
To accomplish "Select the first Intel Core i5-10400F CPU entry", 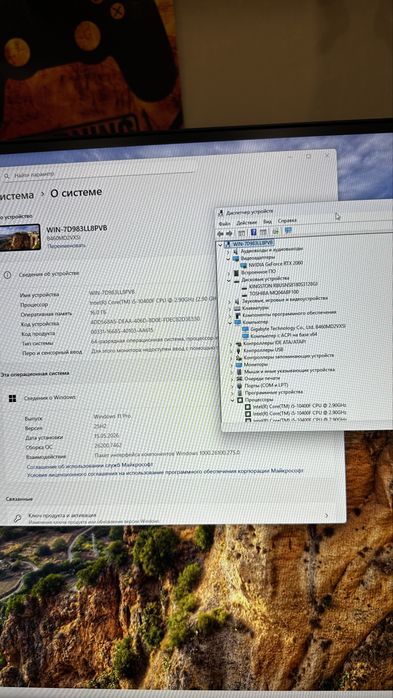I will tap(299, 406).
